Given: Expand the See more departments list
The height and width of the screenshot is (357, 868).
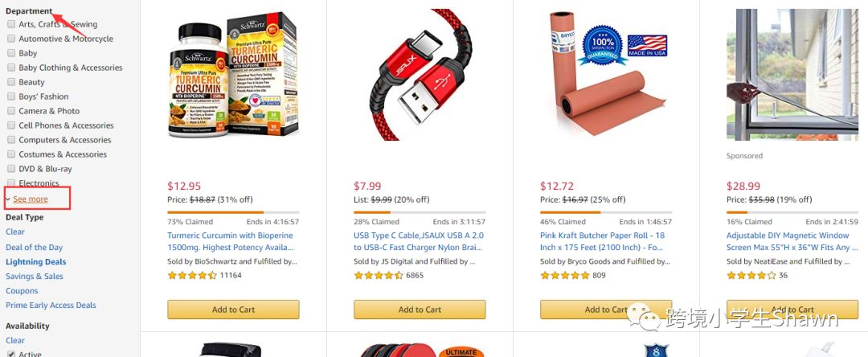Looking at the screenshot, I should click(31, 199).
